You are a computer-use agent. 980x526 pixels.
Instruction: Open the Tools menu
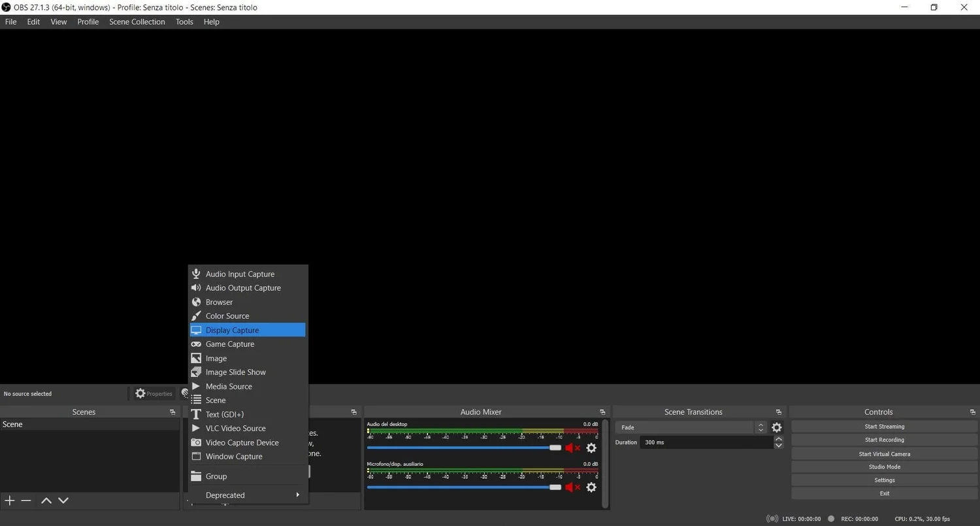(x=184, y=22)
